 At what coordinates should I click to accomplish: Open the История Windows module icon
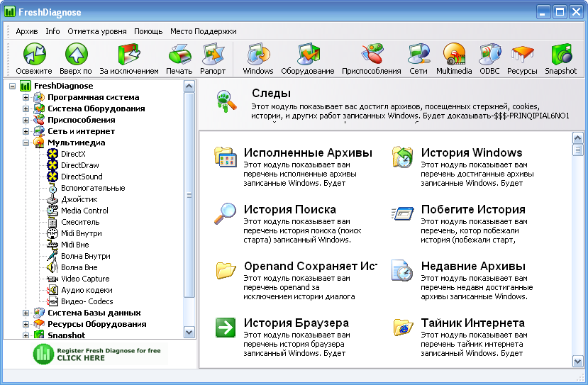[402, 157]
